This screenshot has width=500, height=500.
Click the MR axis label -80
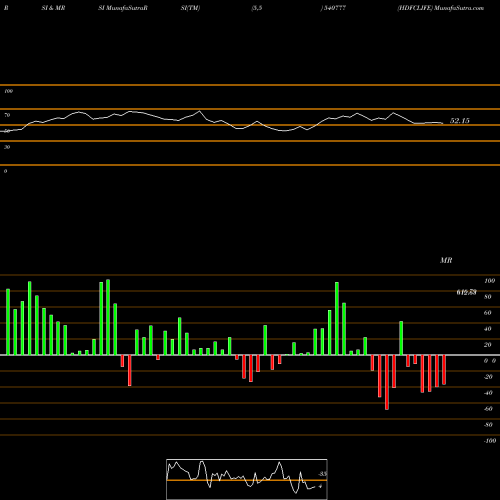[488, 425]
